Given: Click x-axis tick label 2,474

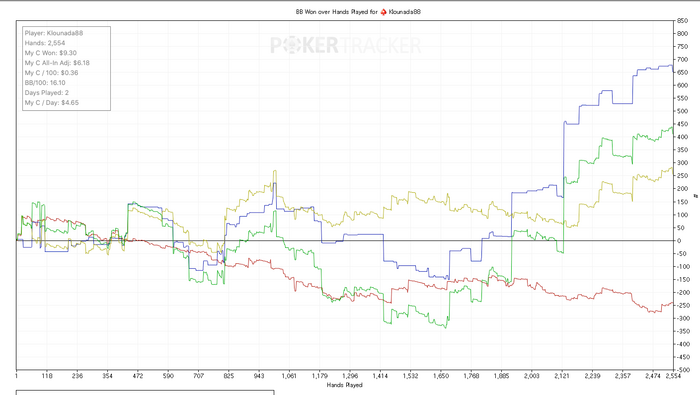Looking at the screenshot, I should 653,376.
